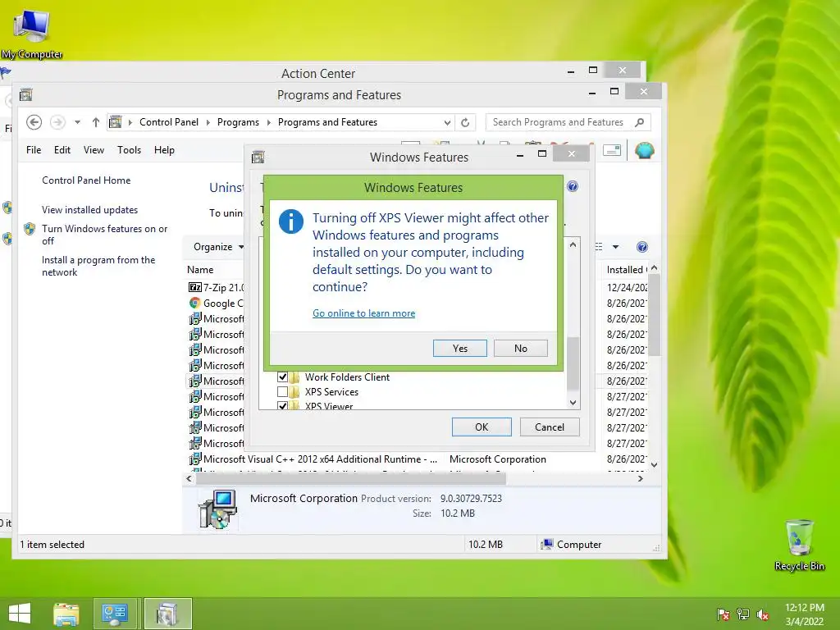Click the horizontal scrollbar right arrow

coord(640,478)
